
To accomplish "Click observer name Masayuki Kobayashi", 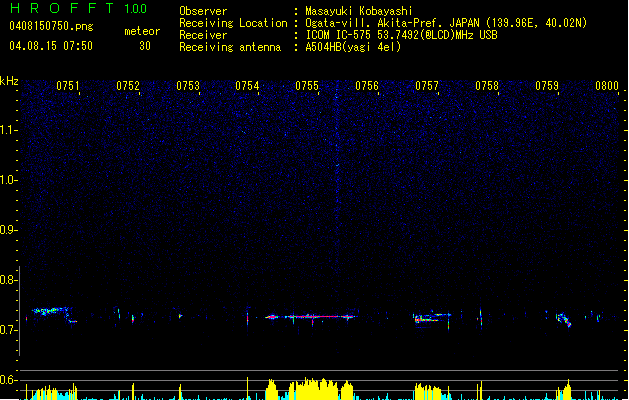I will (359, 11).
